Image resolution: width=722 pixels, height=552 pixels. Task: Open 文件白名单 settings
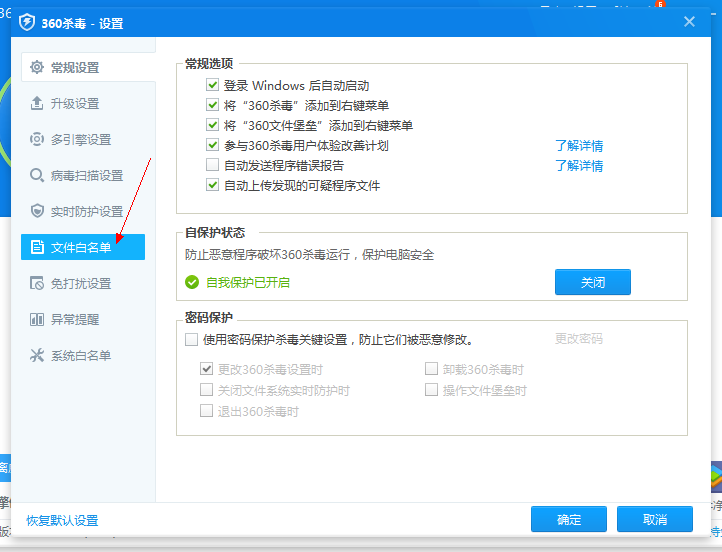pos(83,247)
